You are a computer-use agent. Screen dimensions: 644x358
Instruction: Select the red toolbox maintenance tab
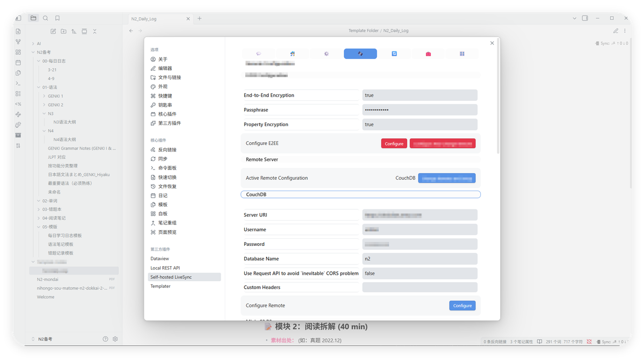point(428,54)
